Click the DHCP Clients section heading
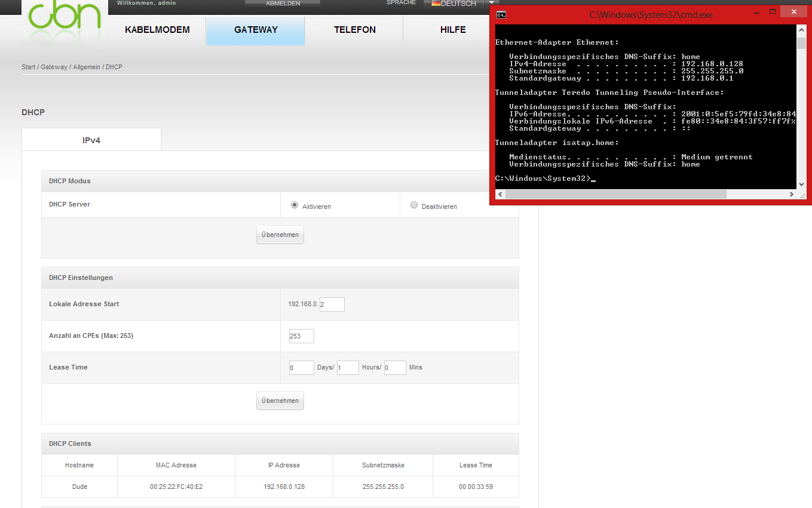Viewport: 812px width, 508px height. pos(70,444)
